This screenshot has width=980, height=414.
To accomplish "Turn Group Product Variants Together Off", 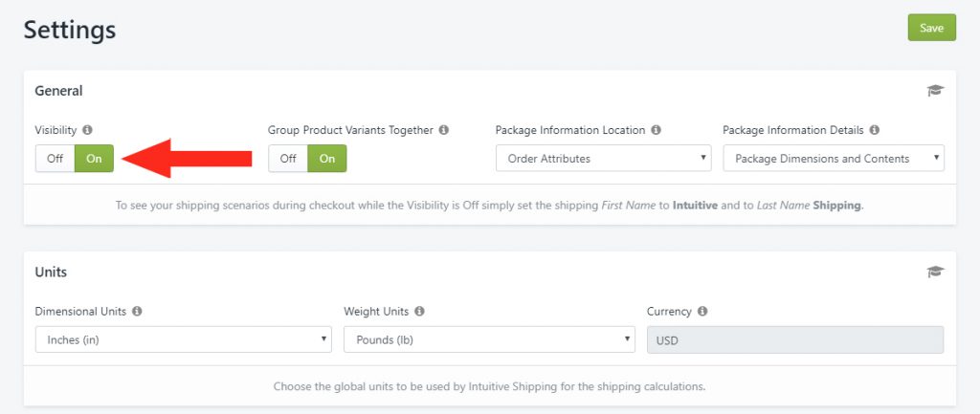I will [288, 159].
